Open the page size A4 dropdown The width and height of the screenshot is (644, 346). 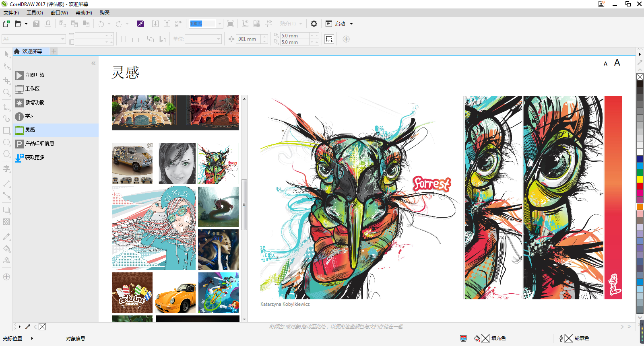click(63, 39)
